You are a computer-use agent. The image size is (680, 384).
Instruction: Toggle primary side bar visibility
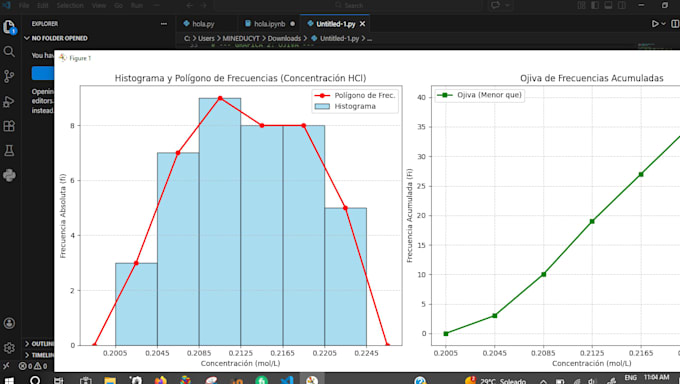(595, 5)
